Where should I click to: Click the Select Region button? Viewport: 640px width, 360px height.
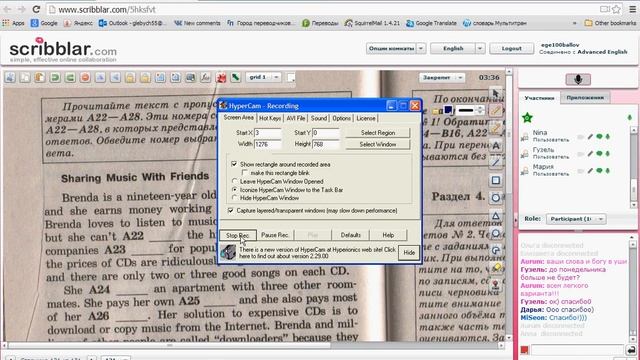[x=378, y=133]
